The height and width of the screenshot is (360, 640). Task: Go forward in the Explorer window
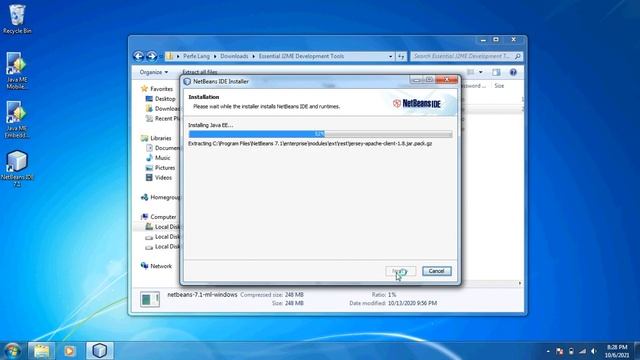[x=151, y=56]
